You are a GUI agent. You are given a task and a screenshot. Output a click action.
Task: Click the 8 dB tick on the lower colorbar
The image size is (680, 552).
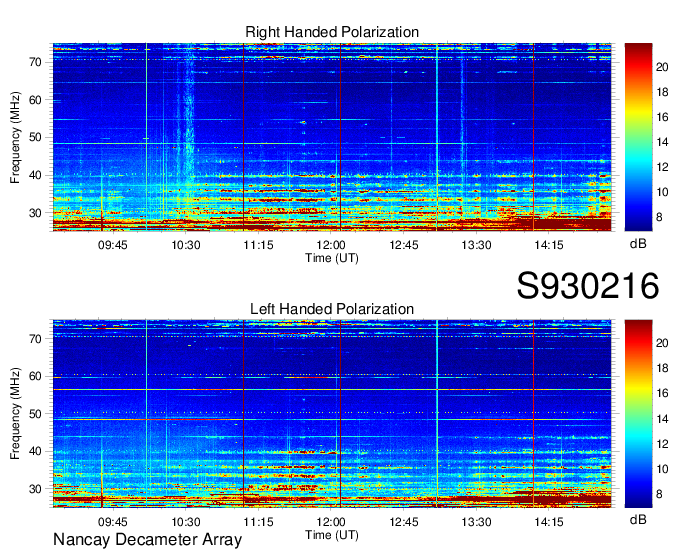[x=659, y=494]
